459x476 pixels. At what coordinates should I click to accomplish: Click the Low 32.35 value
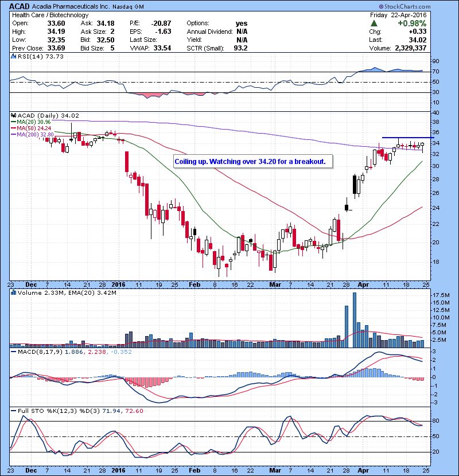tap(56, 40)
